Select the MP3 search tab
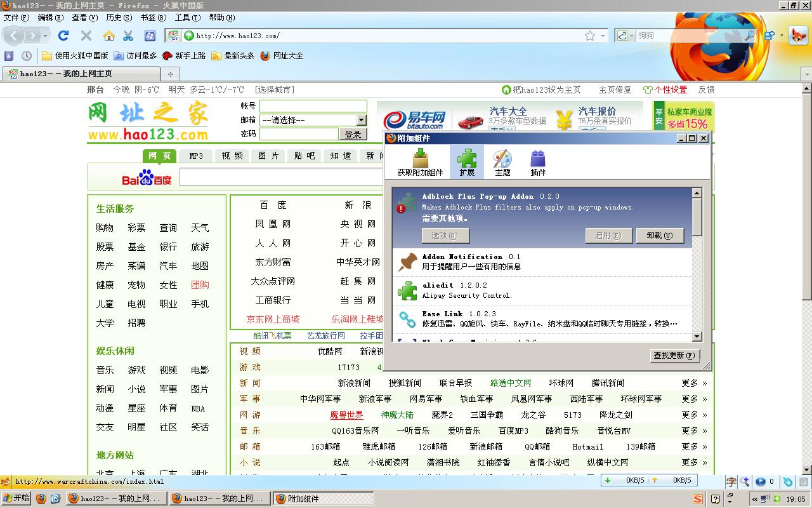 coord(196,156)
